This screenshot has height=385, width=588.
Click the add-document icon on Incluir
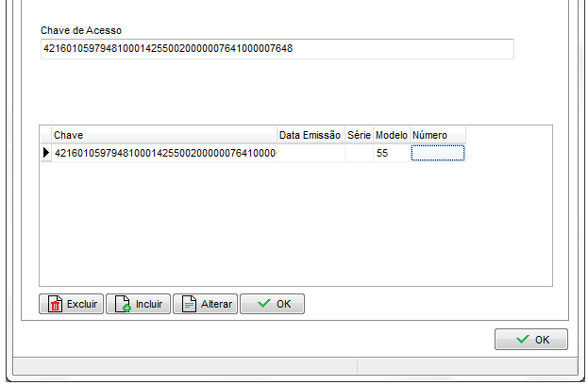tap(122, 305)
